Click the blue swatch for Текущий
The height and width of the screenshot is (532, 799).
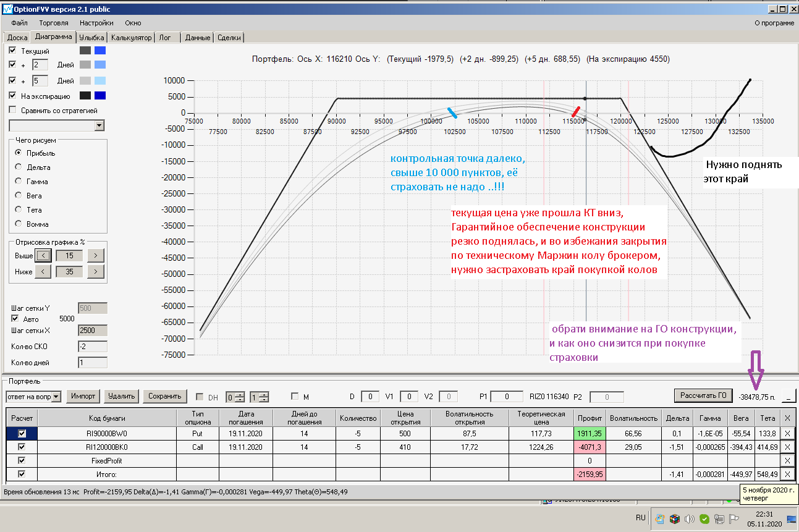click(x=100, y=50)
